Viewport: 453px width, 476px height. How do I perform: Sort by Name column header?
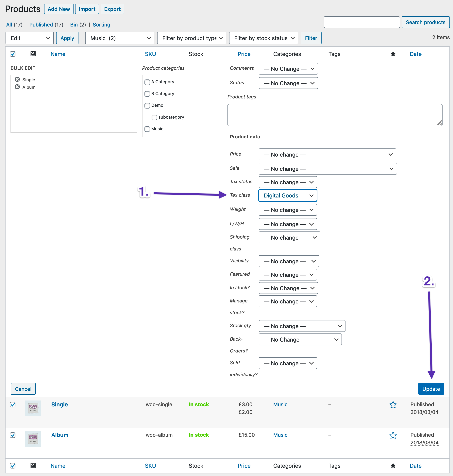click(58, 54)
